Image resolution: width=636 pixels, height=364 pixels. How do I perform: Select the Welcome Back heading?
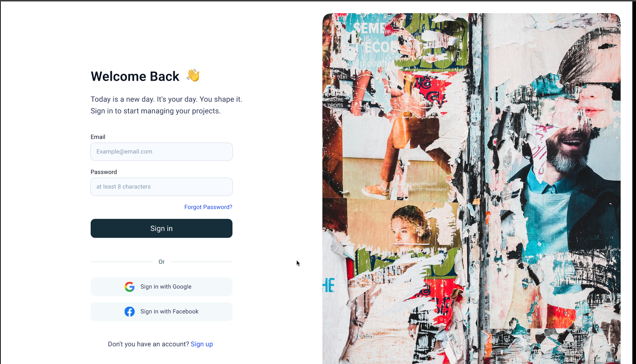click(x=135, y=76)
